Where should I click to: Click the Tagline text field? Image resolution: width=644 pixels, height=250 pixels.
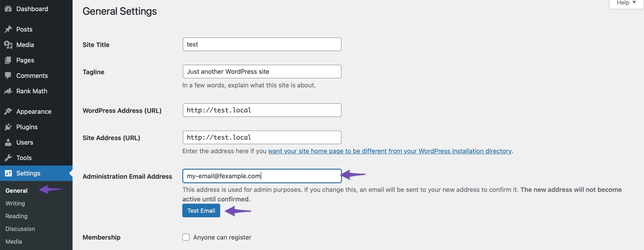click(262, 71)
